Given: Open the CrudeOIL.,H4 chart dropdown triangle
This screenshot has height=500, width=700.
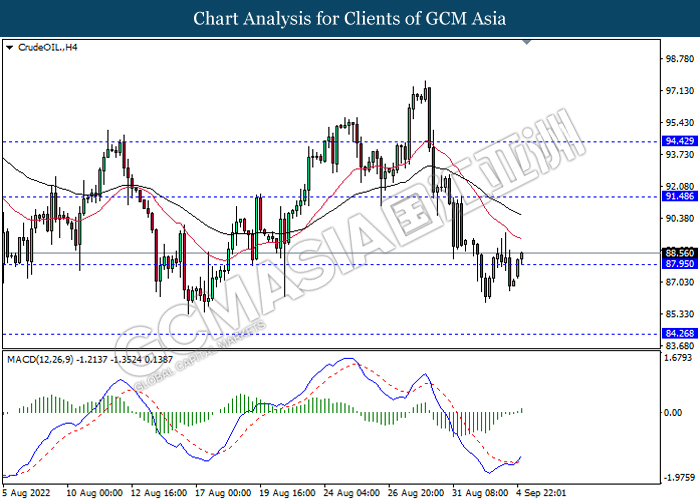Looking at the screenshot, I should [x=9, y=47].
